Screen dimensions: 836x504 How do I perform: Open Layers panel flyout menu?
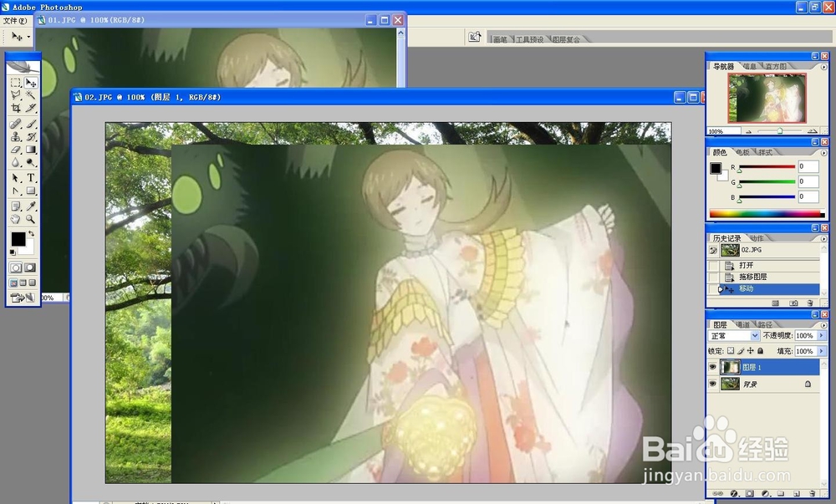[x=823, y=325]
